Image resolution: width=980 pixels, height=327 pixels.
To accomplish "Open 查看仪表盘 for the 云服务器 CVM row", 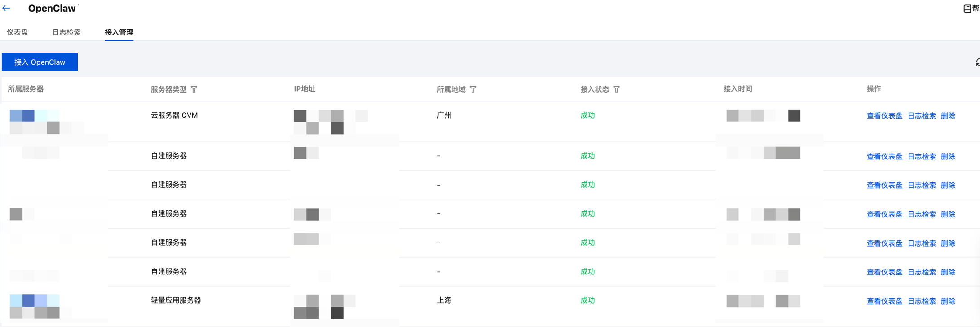I will [884, 116].
